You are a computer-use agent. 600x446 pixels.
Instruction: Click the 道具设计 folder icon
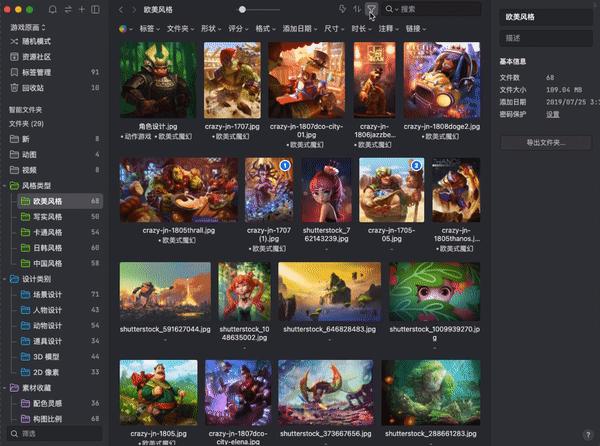click(x=25, y=341)
